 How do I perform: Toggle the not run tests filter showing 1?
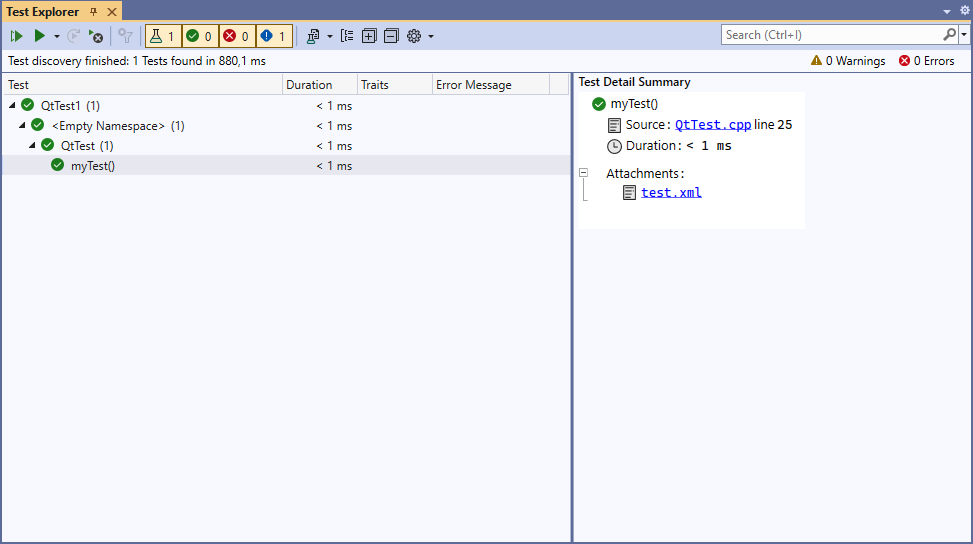pos(274,36)
